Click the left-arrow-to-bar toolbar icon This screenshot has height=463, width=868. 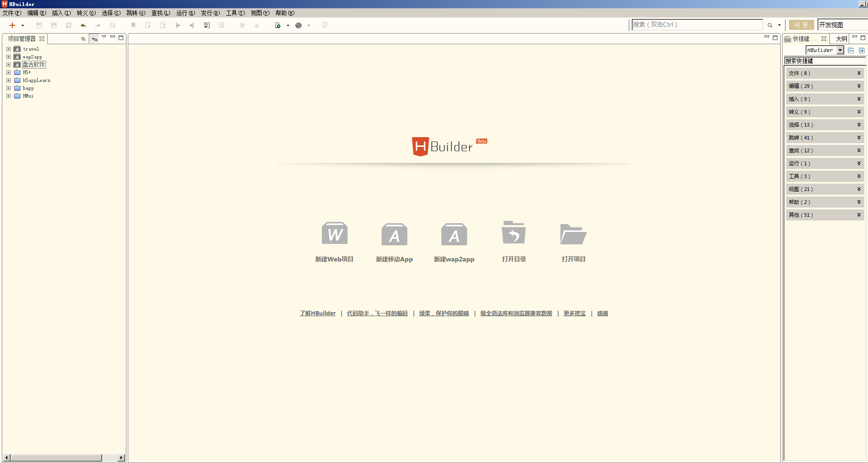coord(177,25)
